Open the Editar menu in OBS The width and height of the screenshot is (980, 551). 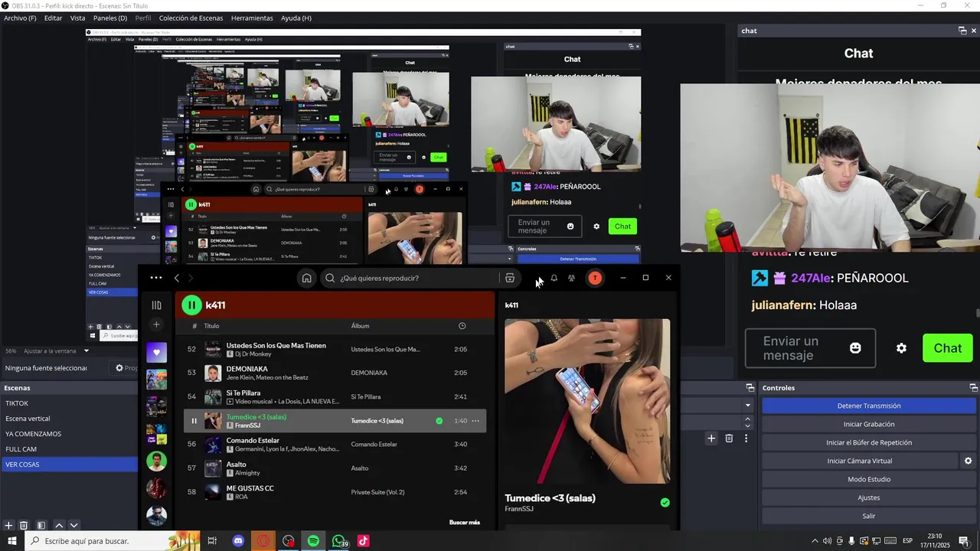(x=53, y=18)
